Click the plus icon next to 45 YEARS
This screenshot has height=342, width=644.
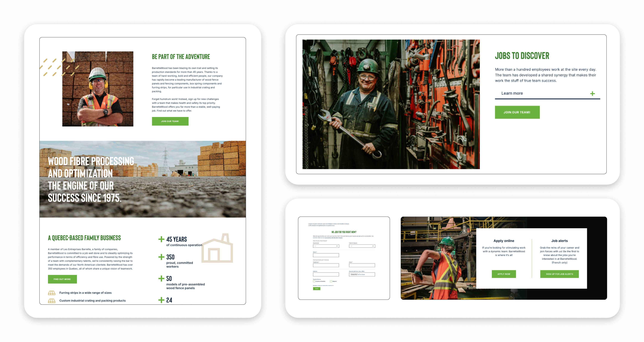point(161,239)
